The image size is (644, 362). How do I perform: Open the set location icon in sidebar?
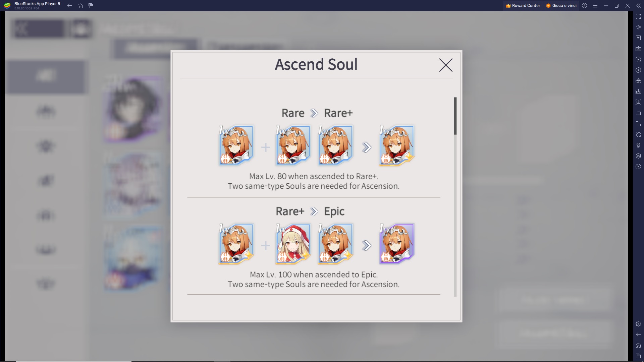click(638, 145)
